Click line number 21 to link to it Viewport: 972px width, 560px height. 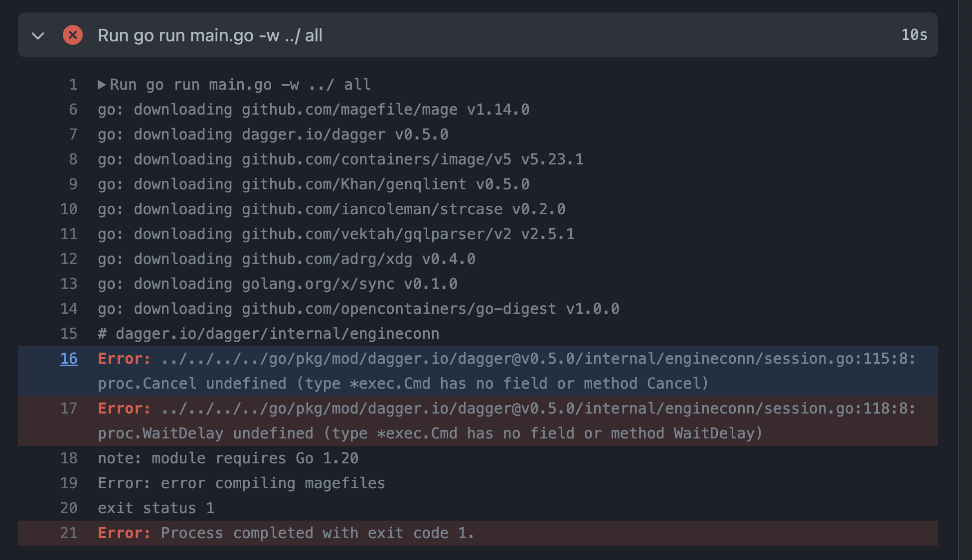click(x=69, y=533)
